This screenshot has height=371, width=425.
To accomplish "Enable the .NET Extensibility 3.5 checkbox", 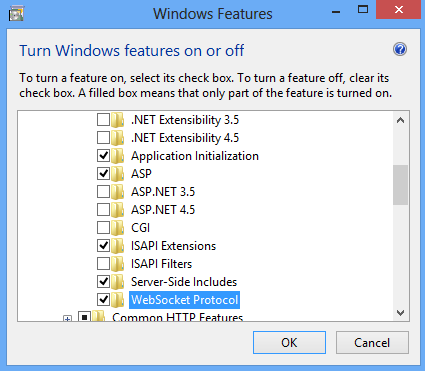I will 103,120.
